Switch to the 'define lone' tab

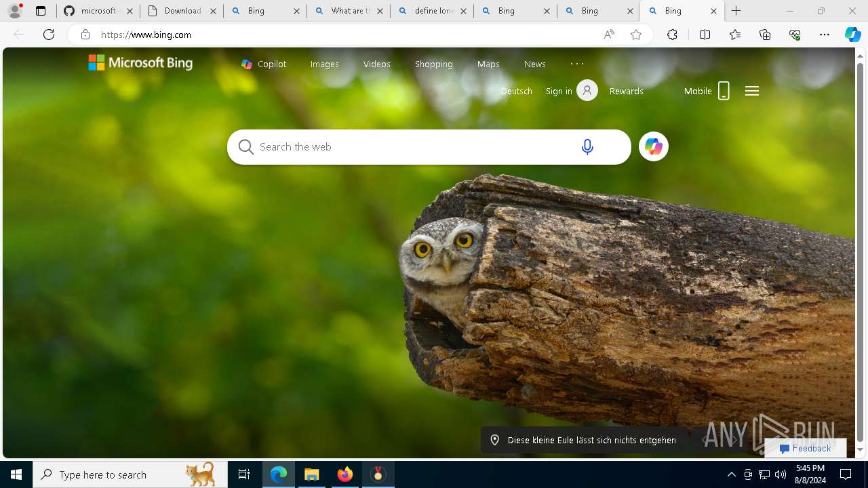click(x=432, y=11)
